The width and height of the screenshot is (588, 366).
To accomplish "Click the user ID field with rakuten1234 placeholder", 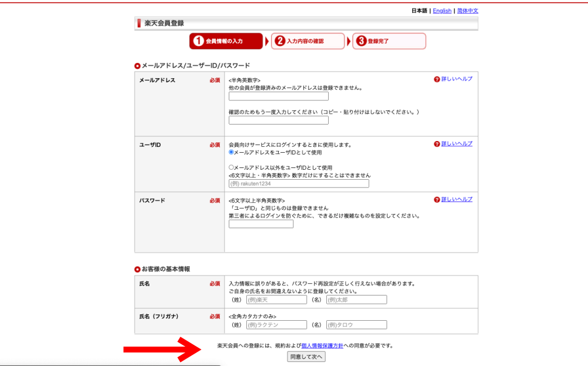I will tap(299, 183).
